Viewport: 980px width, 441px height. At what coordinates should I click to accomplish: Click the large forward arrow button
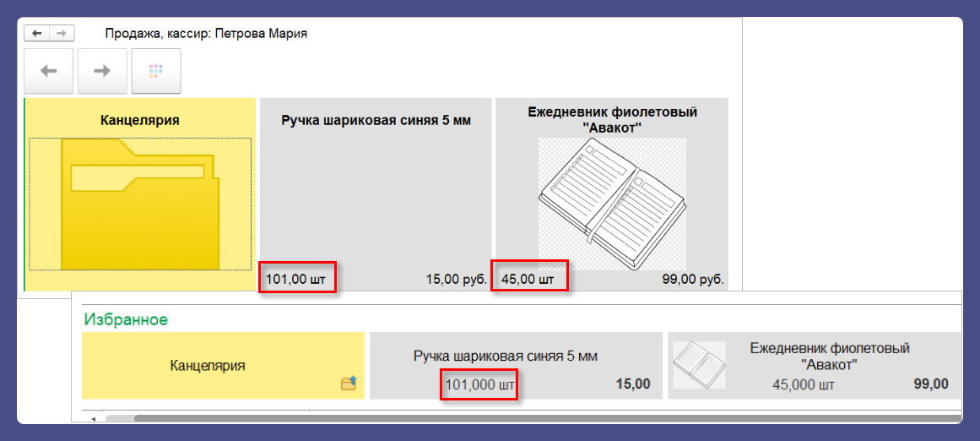(102, 71)
